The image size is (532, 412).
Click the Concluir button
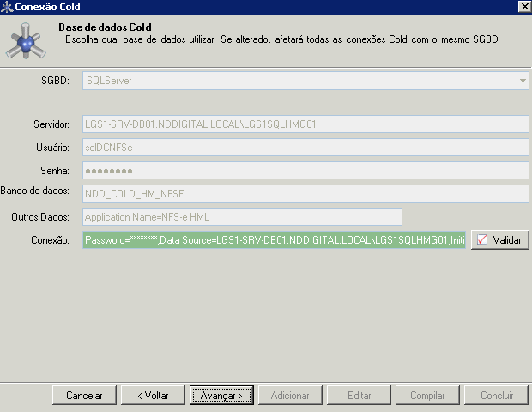pyautogui.click(x=496, y=396)
